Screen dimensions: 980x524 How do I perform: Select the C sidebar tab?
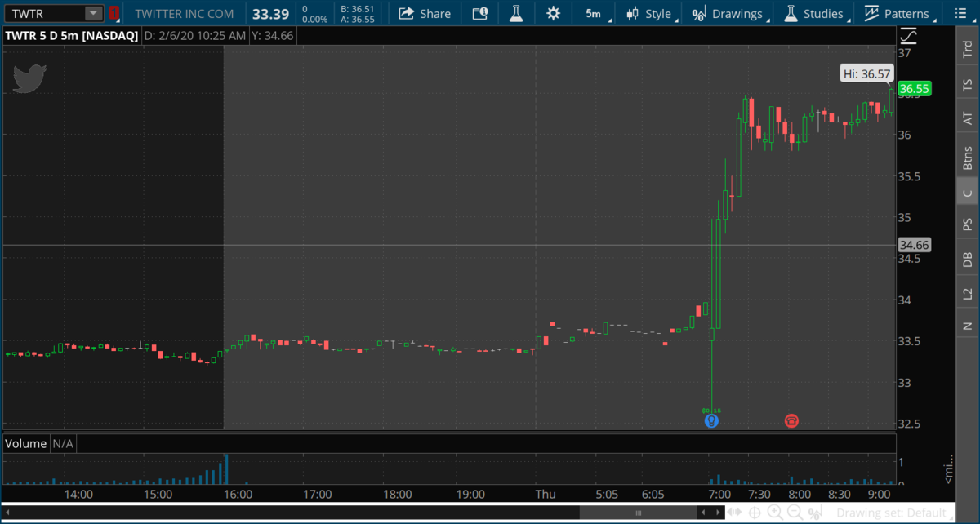point(968,193)
